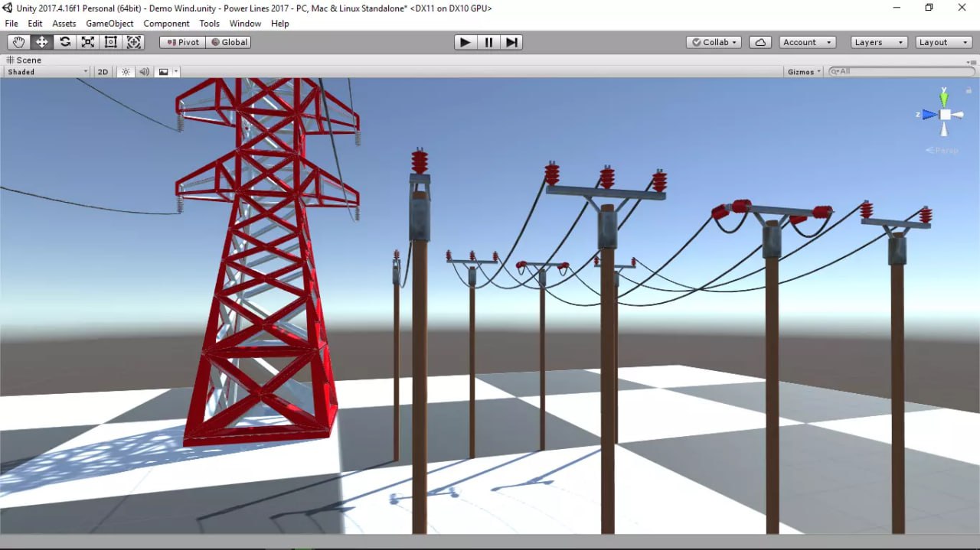Toggle scene view audio
Viewport: 980px width, 550px height.
coord(145,71)
